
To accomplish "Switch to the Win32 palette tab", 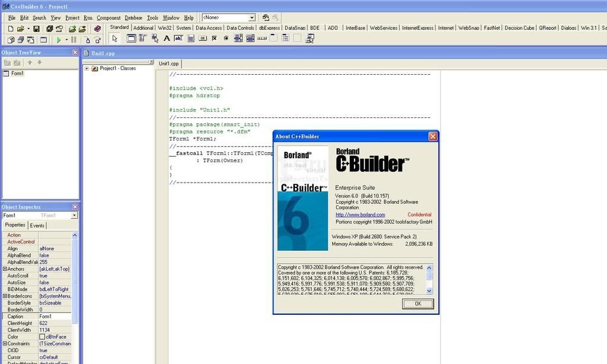I will pos(165,28).
